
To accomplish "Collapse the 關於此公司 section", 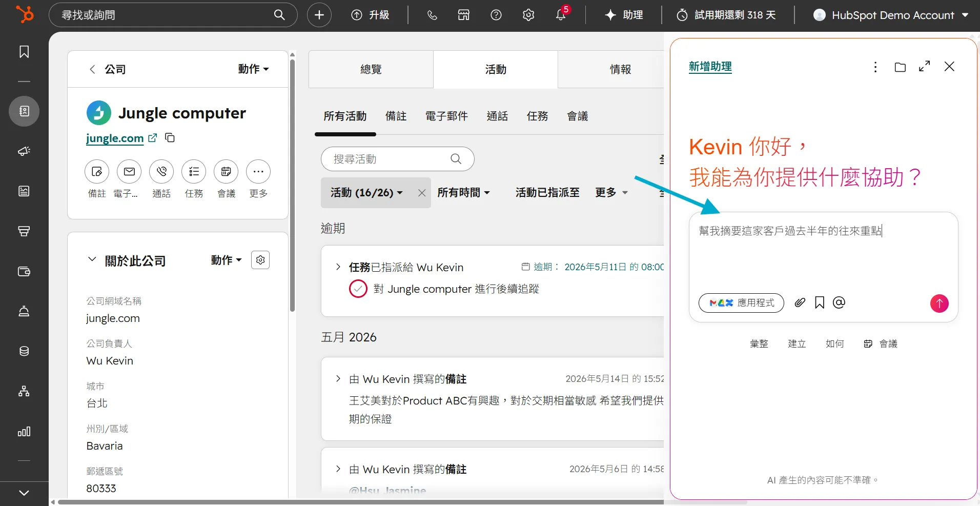I will [x=92, y=260].
